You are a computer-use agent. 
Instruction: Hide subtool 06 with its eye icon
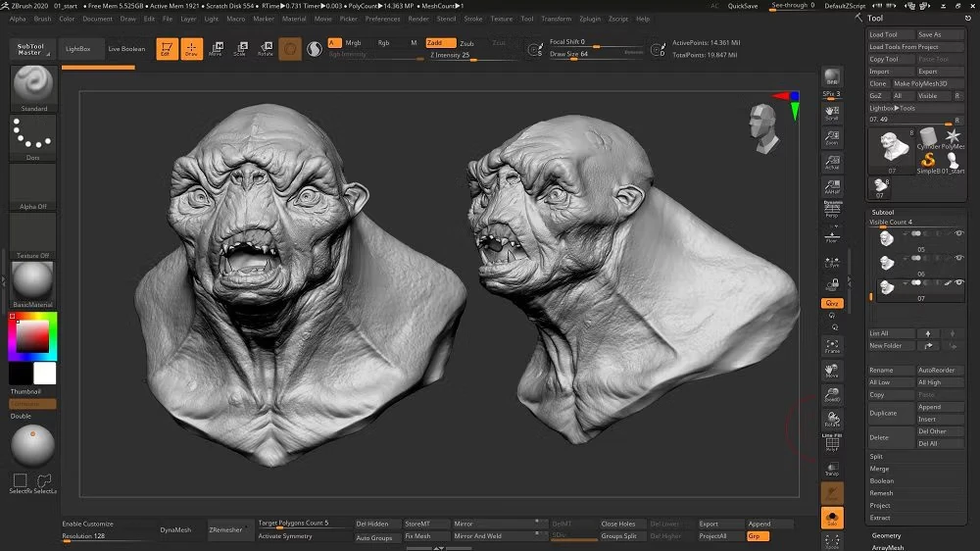(x=959, y=259)
